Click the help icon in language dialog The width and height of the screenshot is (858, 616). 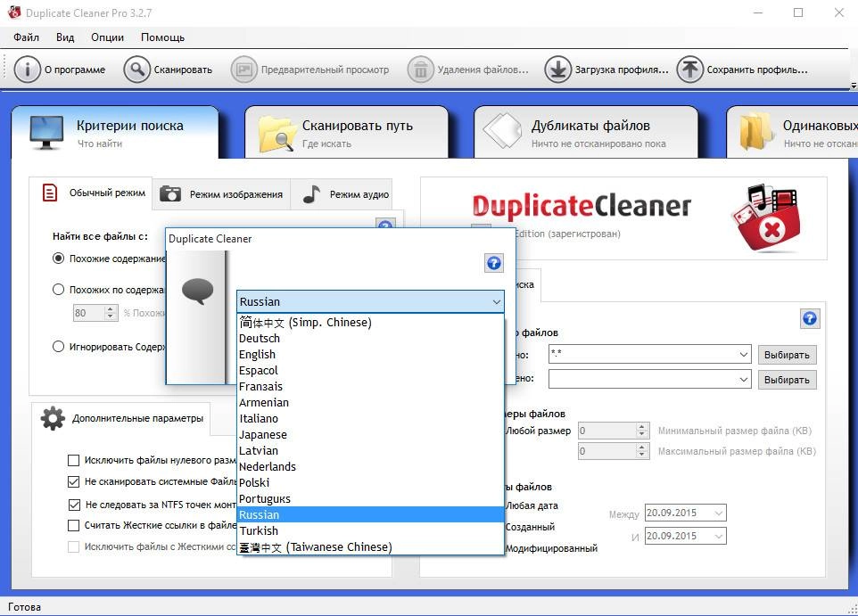[493, 263]
